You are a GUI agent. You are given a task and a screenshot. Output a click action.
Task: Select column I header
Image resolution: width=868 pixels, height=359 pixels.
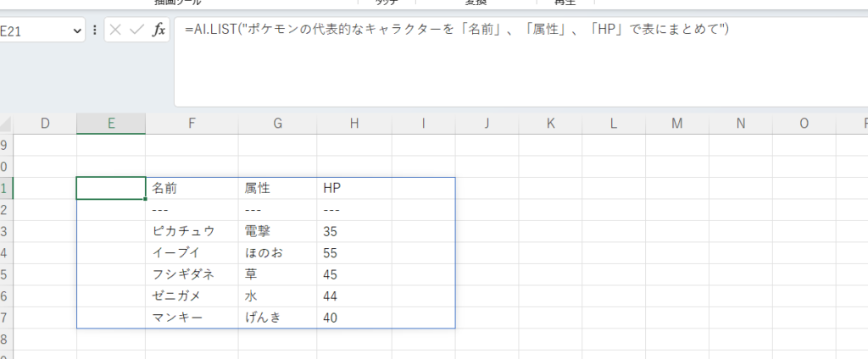click(424, 124)
